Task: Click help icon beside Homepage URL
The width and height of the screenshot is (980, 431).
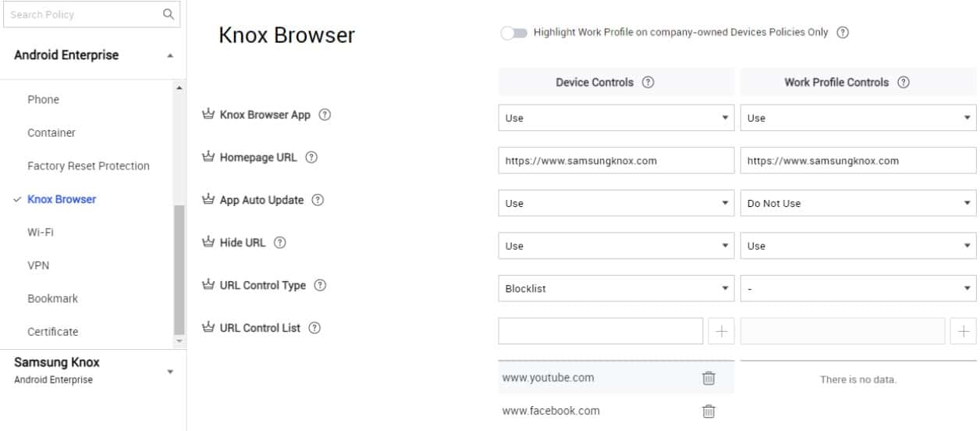Action: pos(311,157)
